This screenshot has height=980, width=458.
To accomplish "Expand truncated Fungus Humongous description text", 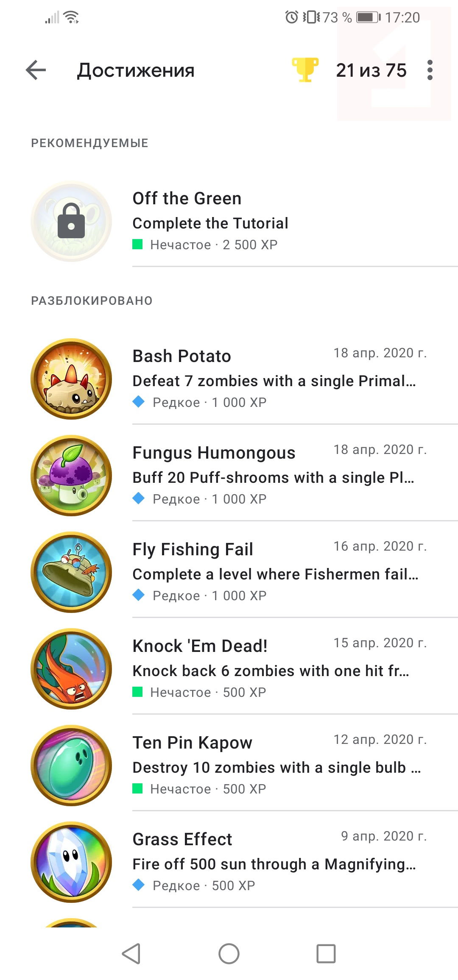I will click(274, 478).
